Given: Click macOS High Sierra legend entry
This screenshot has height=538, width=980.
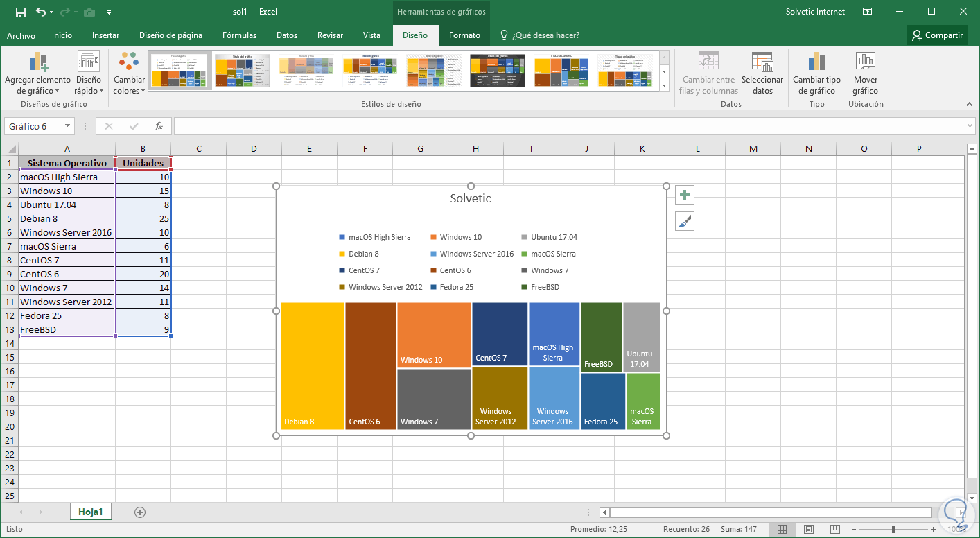Looking at the screenshot, I should pos(375,237).
